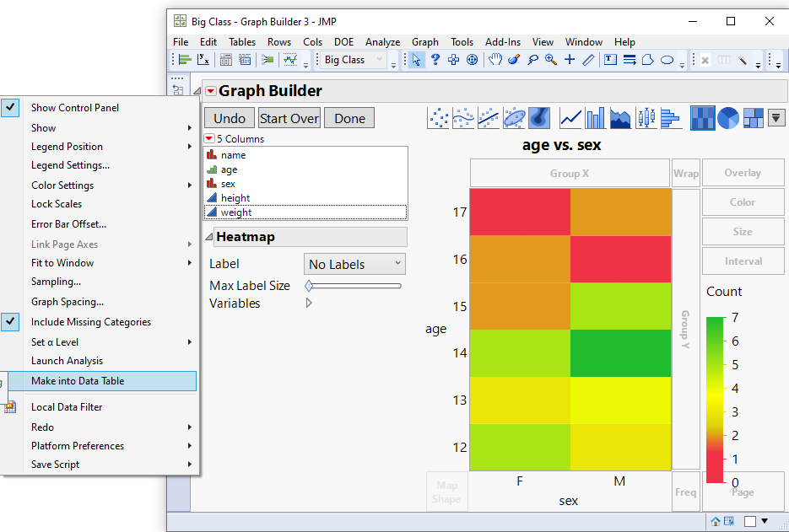Click the Group X drop zone
This screenshot has height=532, width=789.
[570, 173]
